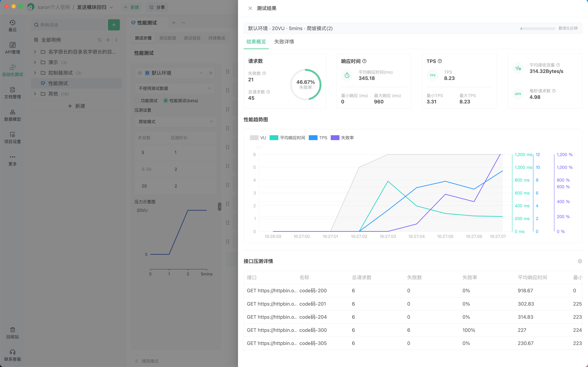Click the code码-204 name cell

point(313,317)
